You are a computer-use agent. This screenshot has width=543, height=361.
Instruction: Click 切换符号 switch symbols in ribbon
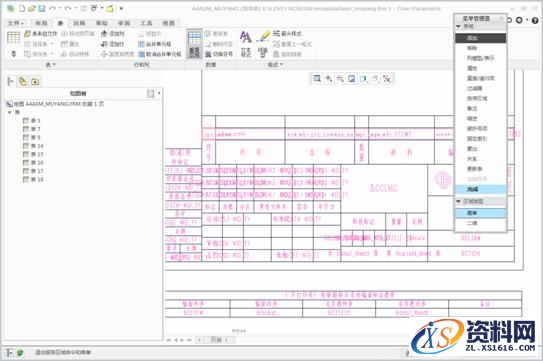click(x=219, y=54)
